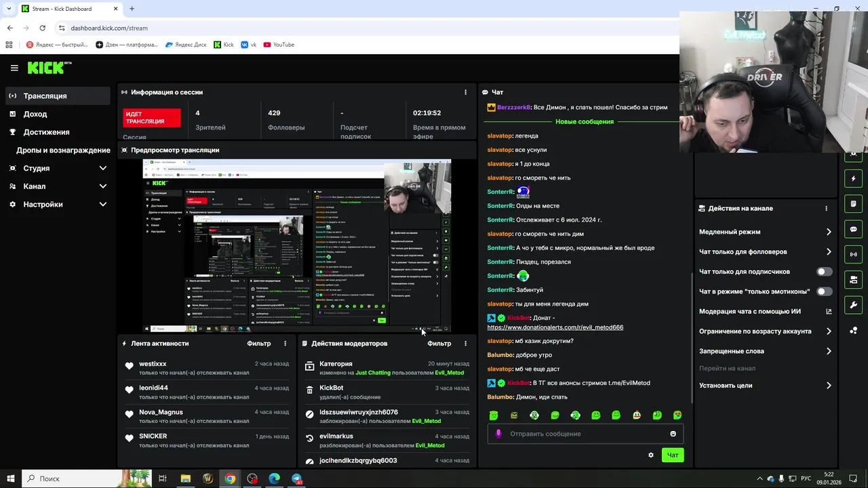Viewport: 868px width, 488px height.
Task: Open Дропы и вознаграждение in the sidebar
Action: click(x=63, y=150)
